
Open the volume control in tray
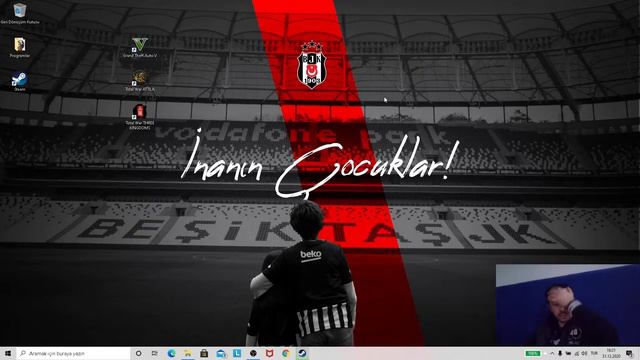point(584,353)
